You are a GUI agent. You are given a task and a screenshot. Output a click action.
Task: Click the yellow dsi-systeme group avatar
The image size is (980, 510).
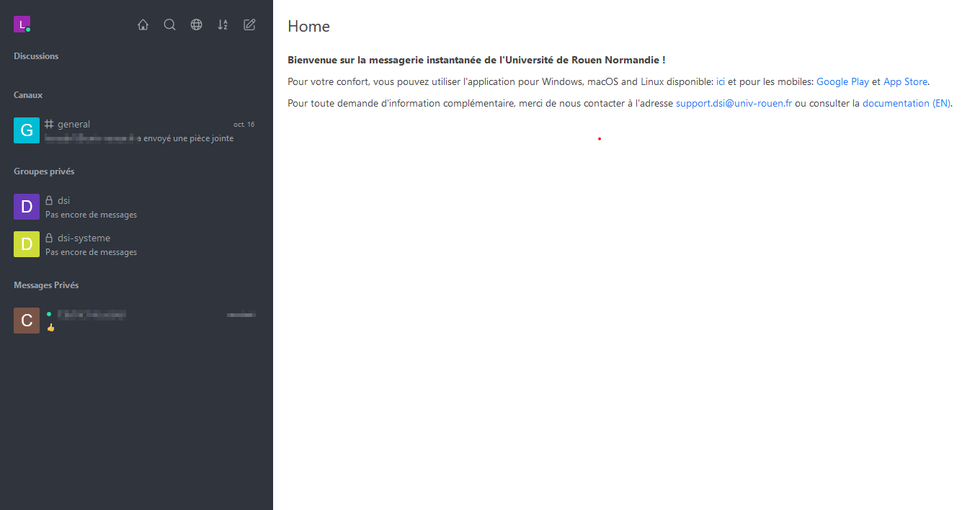point(27,244)
